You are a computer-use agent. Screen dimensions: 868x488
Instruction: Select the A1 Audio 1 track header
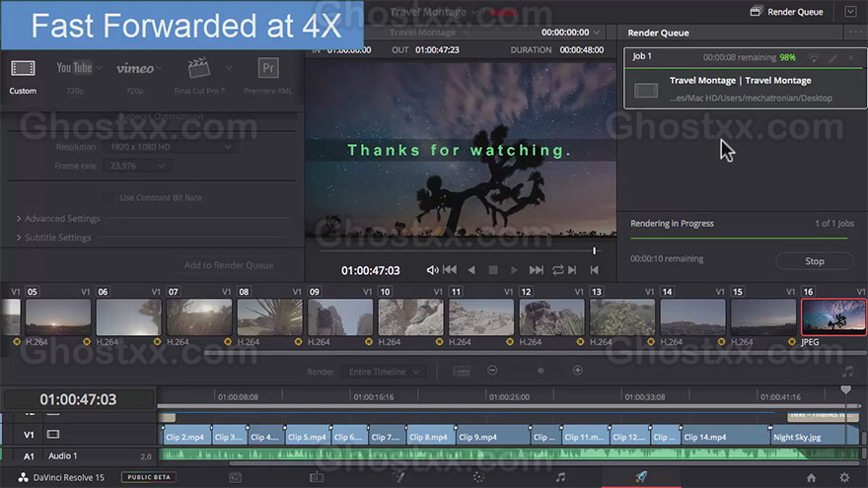click(79, 455)
